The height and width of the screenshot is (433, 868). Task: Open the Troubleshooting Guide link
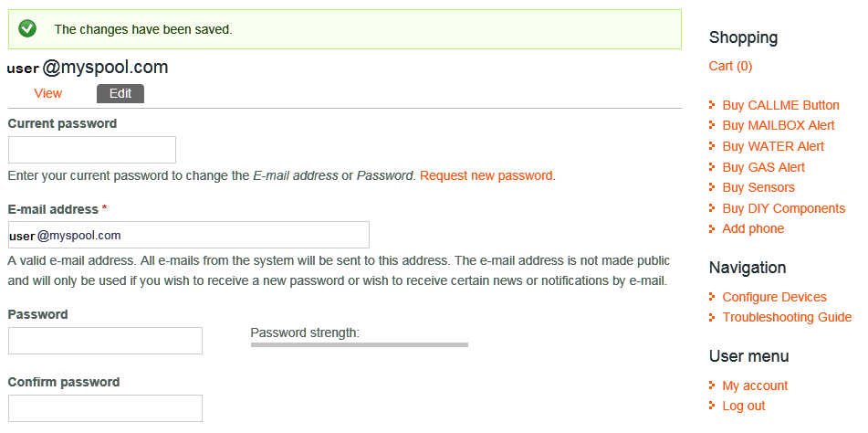click(786, 317)
